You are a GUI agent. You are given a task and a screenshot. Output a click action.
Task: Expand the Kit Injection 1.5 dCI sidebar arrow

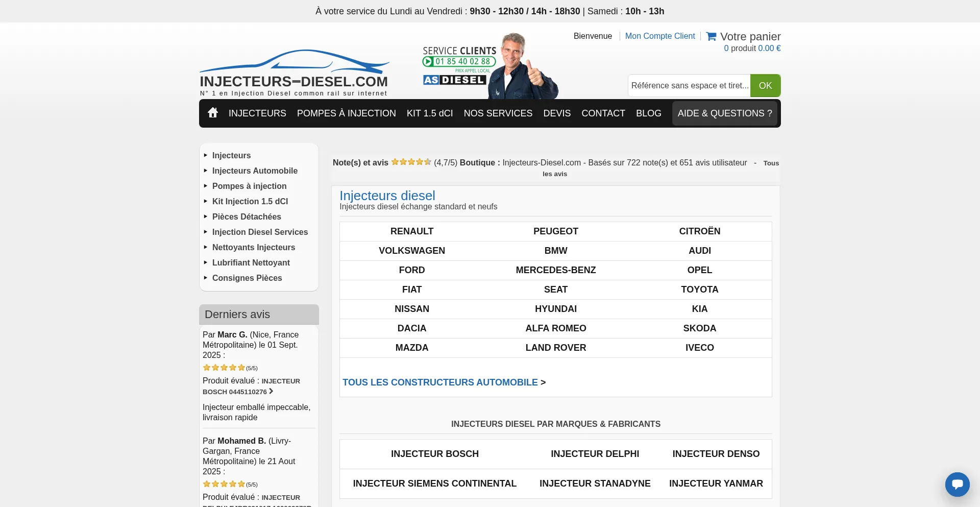(x=206, y=201)
